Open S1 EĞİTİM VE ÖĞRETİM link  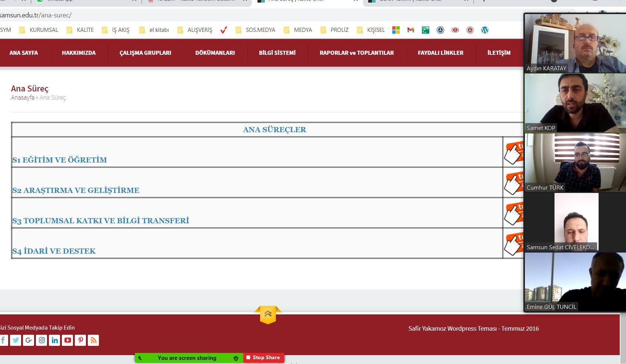[60, 160]
